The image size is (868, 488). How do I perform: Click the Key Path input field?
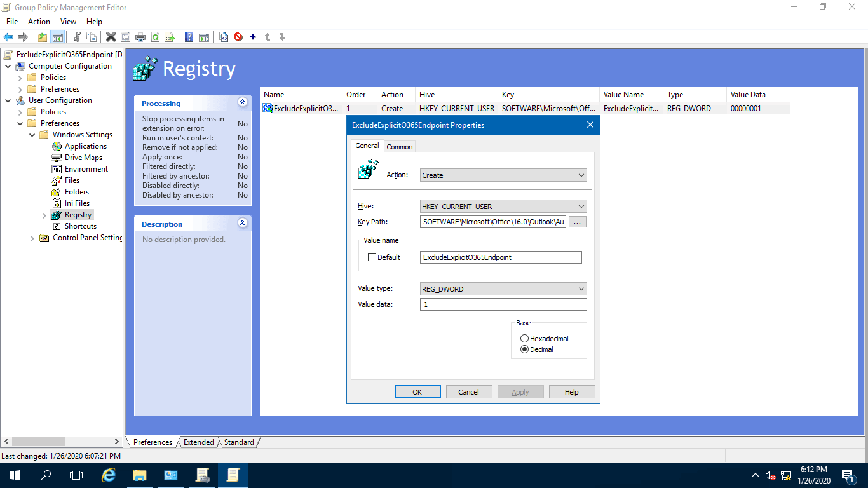[x=493, y=222]
